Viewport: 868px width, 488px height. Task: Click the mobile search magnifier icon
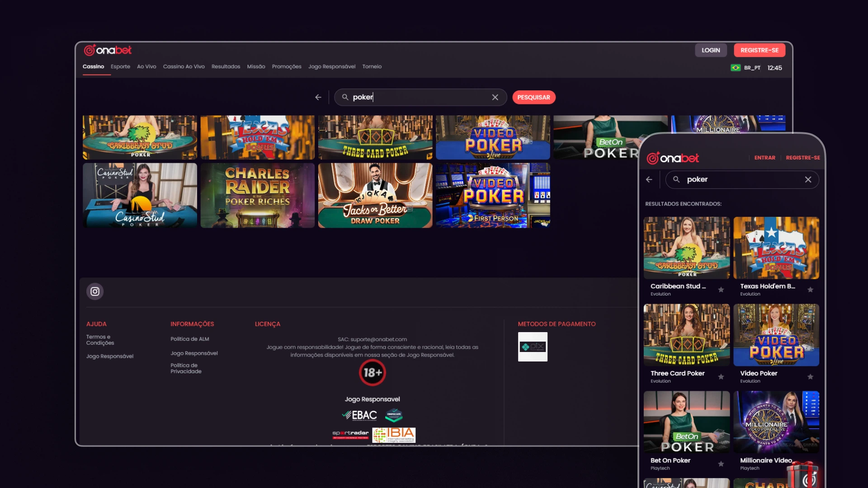[x=676, y=179]
